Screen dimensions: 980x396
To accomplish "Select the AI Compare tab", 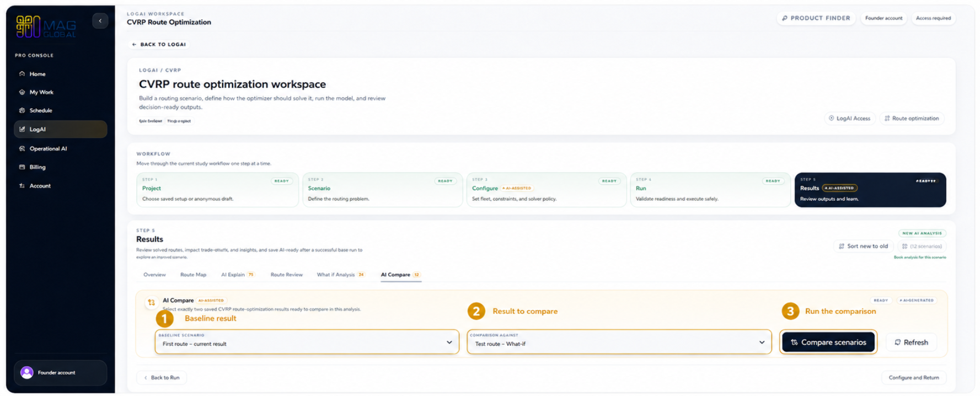I will pos(400,275).
